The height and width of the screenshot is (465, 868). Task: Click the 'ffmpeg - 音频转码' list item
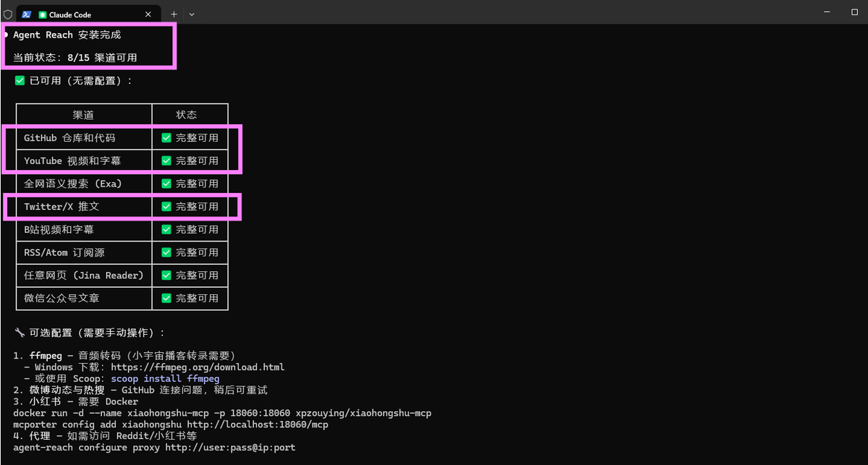(x=124, y=355)
